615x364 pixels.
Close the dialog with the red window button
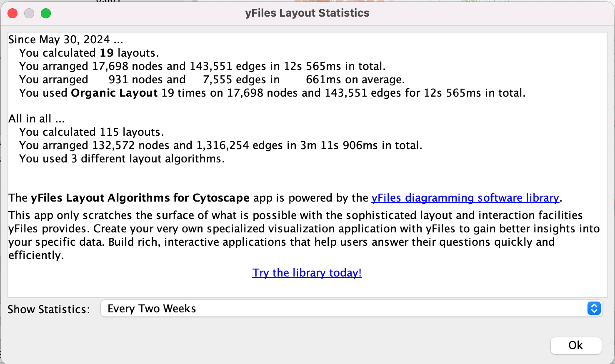pos(13,13)
